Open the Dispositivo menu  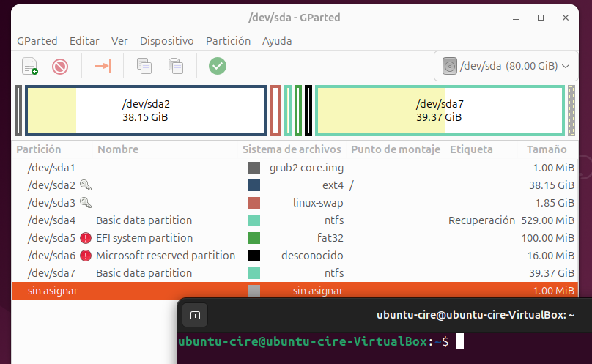tap(166, 41)
